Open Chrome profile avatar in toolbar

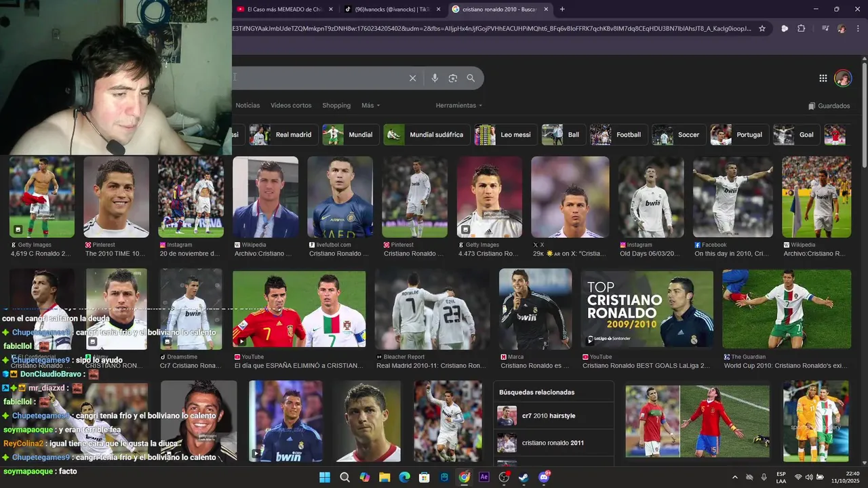coord(842,28)
